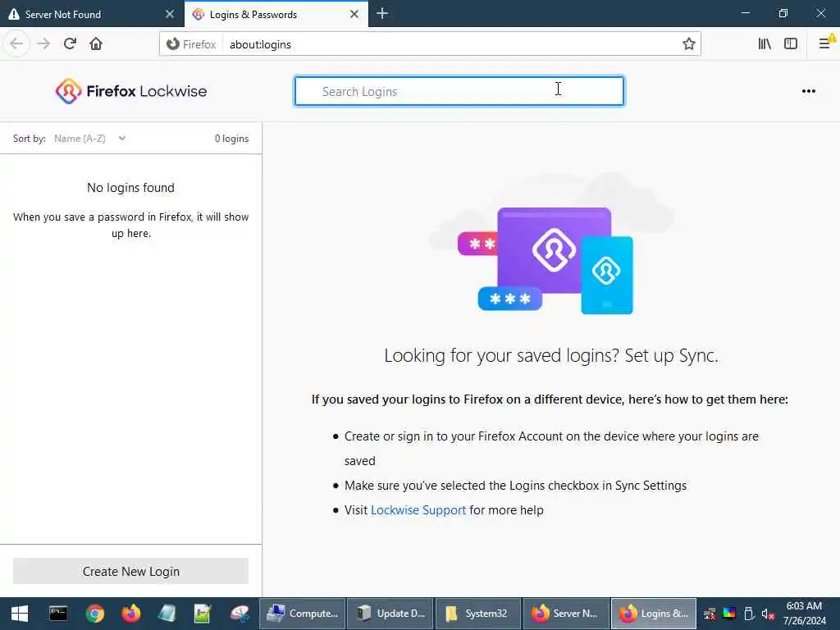Viewport: 840px width, 630px height.
Task: Reload the current page
Action: (70, 44)
